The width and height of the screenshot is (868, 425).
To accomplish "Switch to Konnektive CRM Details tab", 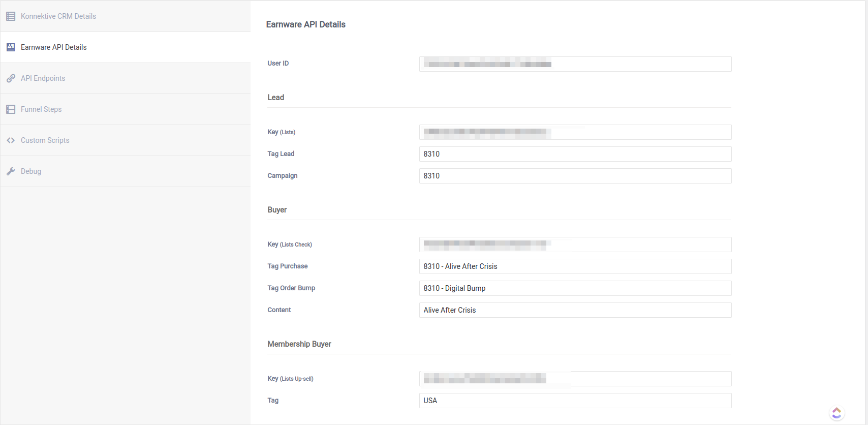I will (58, 16).
